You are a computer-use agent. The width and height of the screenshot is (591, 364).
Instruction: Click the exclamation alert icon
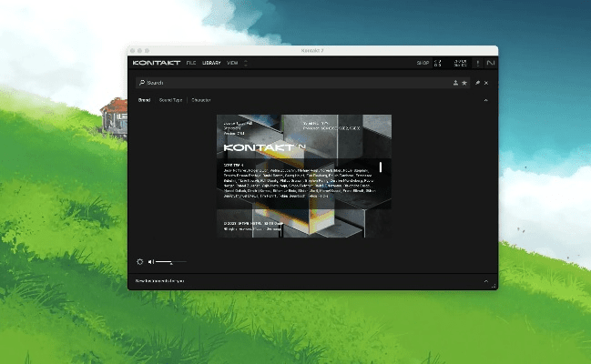click(x=478, y=63)
